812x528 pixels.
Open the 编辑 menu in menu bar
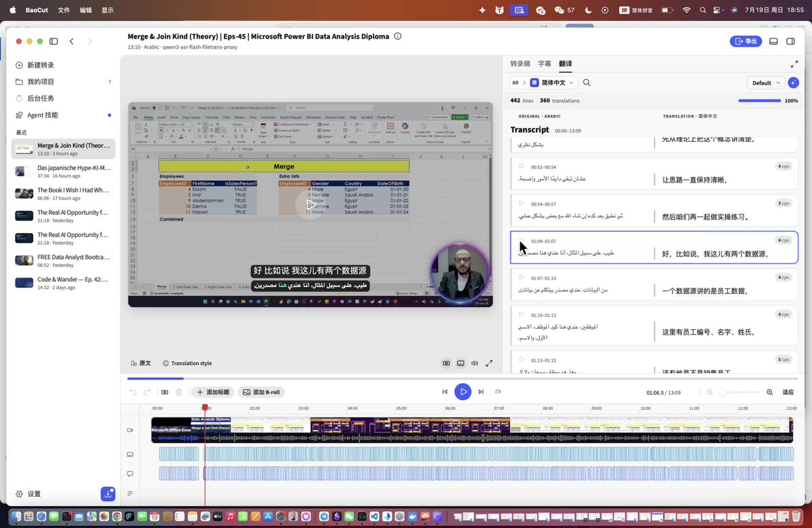[x=85, y=10]
